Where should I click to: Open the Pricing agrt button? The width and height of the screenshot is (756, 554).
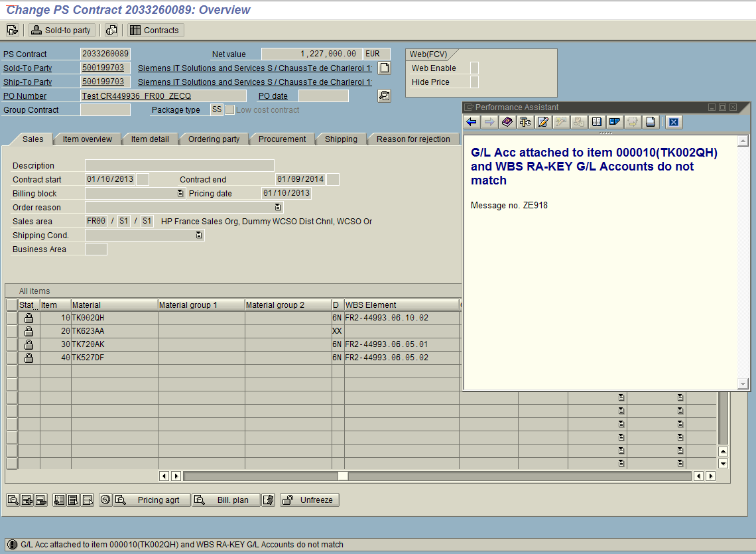pyautogui.click(x=152, y=500)
